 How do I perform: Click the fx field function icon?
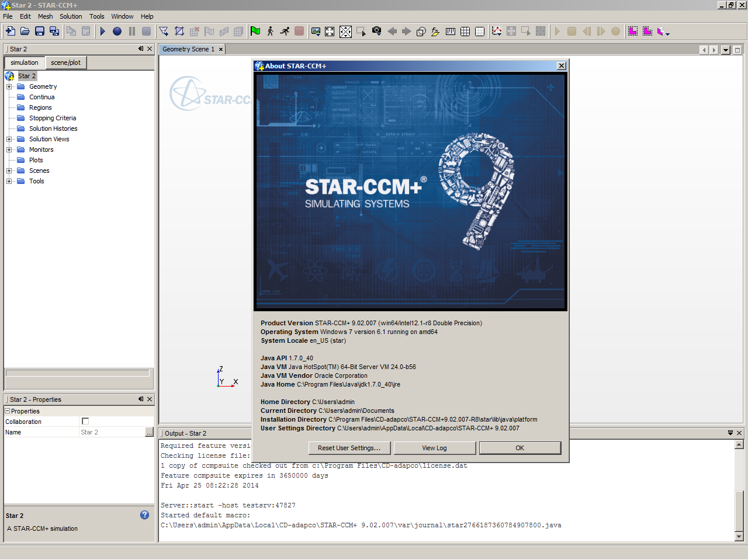click(x=435, y=32)
